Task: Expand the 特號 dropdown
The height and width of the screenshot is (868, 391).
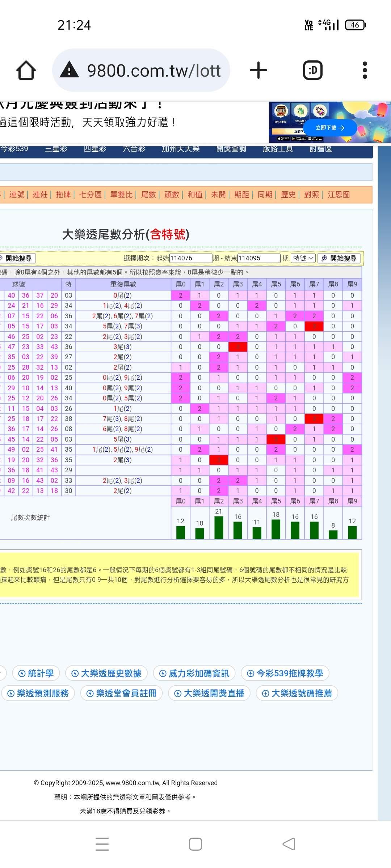Action: [x=303, y=258]
